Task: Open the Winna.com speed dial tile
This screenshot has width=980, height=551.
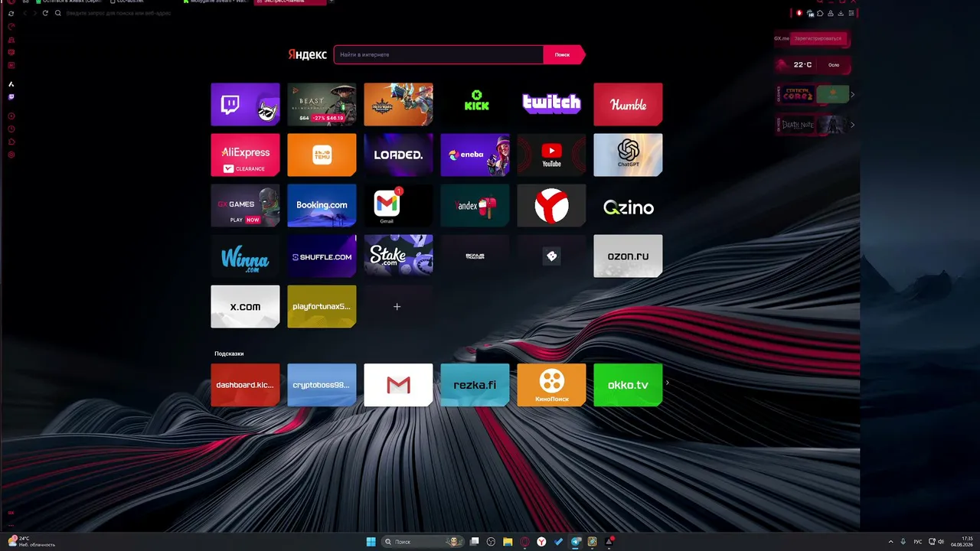Action: (x=245, y=256)
